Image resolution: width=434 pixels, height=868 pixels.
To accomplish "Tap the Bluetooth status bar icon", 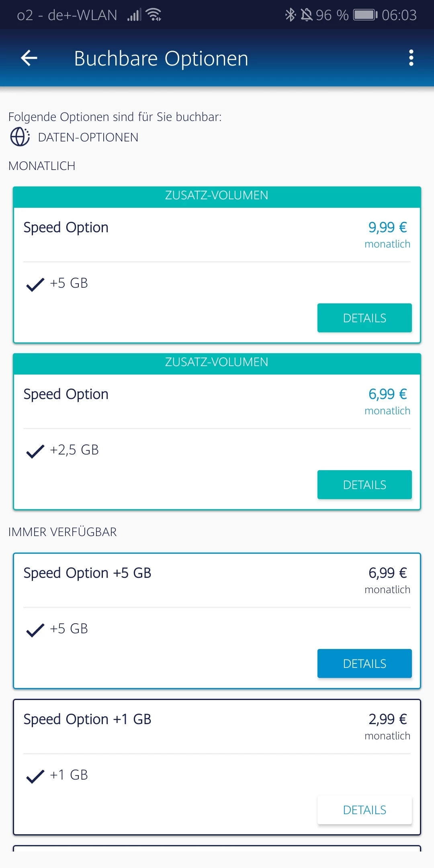I will 290,15.
